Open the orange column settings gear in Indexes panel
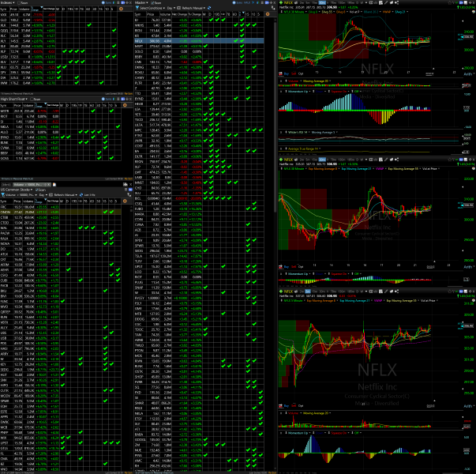476x474 pixels. point(121,9)
